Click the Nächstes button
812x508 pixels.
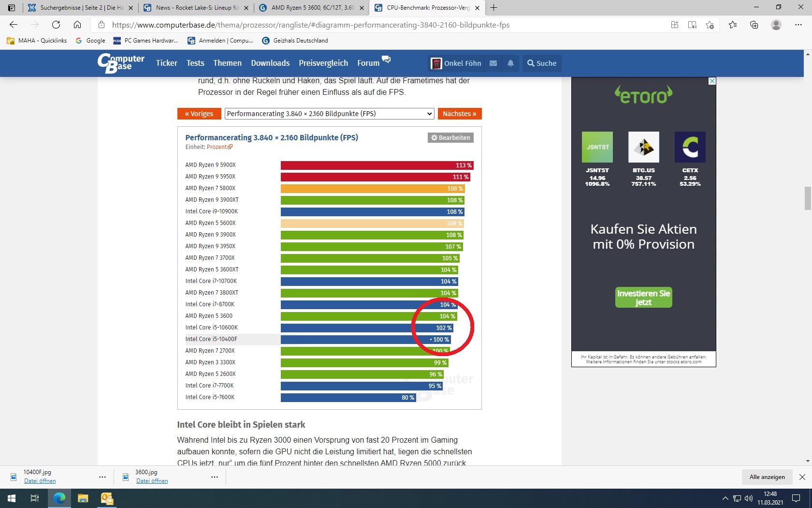coord(460,114)
